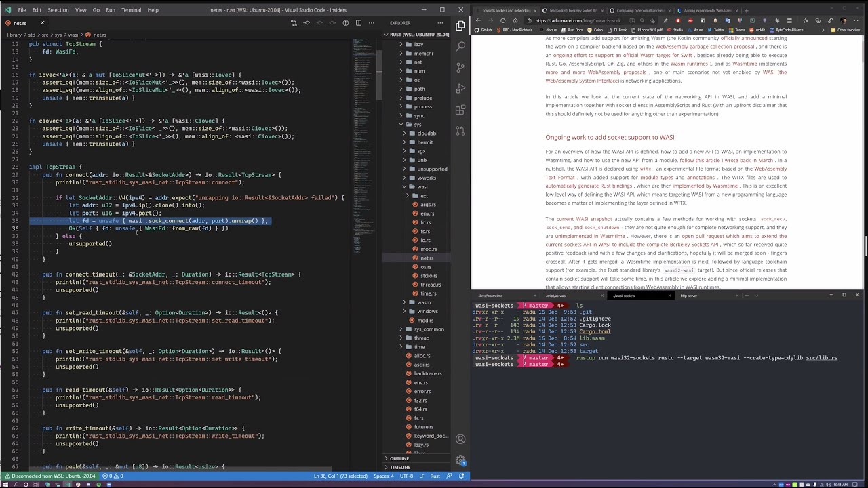Open Extensions view in activity bar

point(460,109)
